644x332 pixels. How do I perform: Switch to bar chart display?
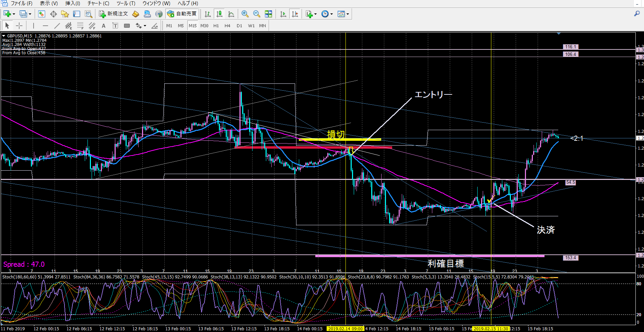(x=208, y=14)
